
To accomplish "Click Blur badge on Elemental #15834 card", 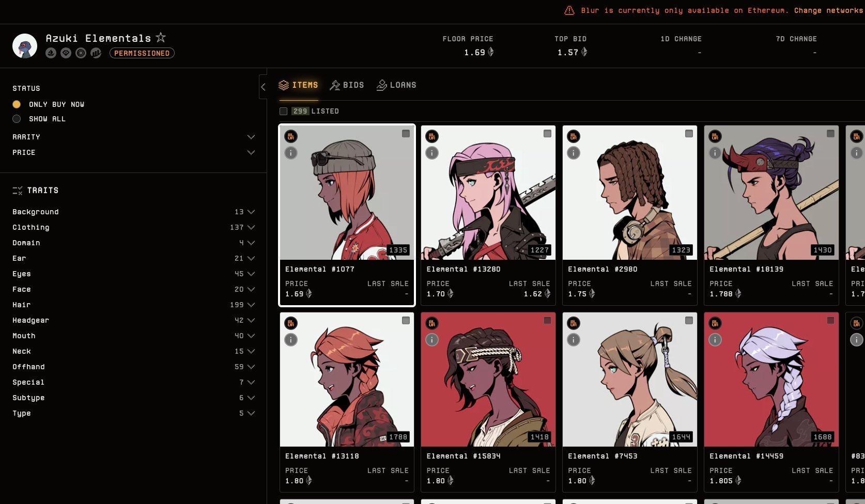I will tap(432, 323).
